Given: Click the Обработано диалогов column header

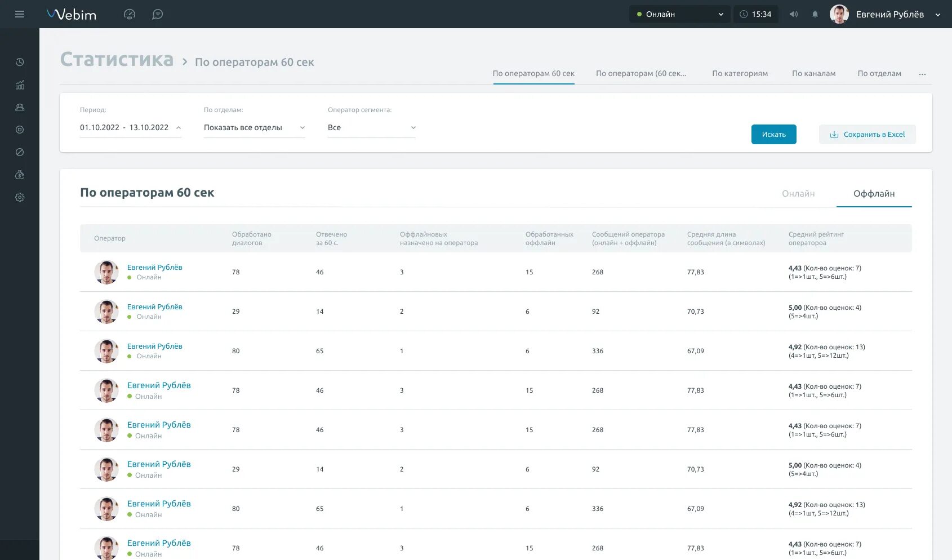Looking at the screenshot, I should [252, 238].
